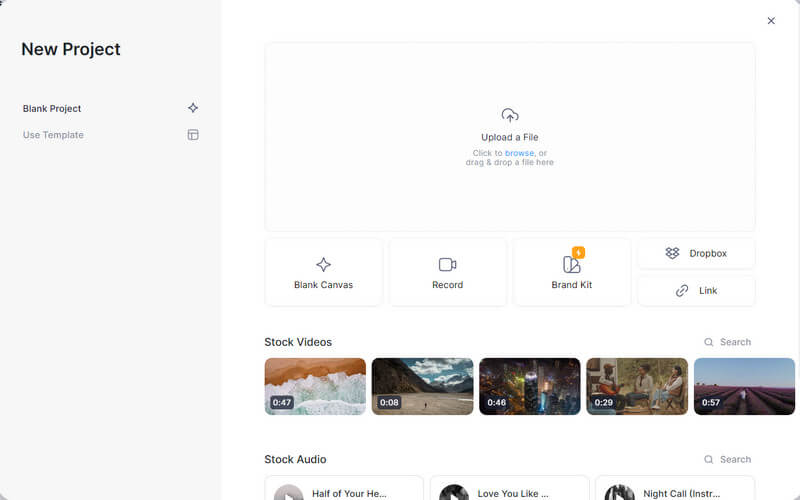Select the city night video 0:46
This screenshot has width=800, height=500.
[x=529, y=386]
